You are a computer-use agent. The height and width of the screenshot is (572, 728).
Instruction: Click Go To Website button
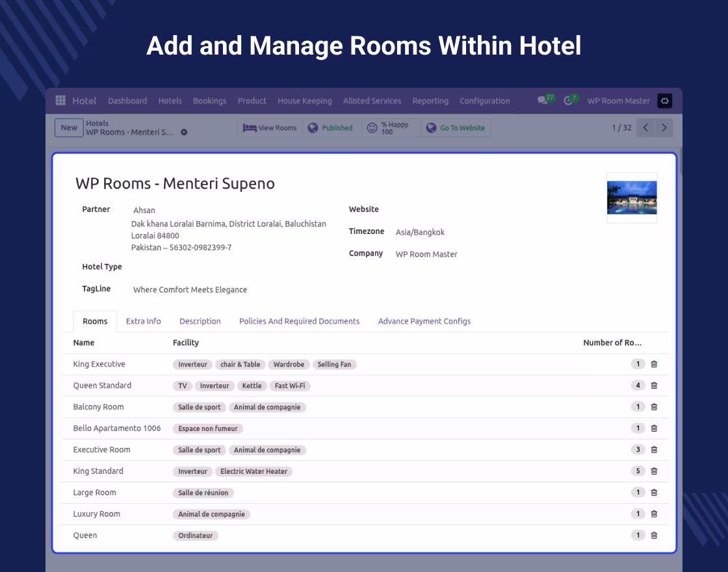456,127
